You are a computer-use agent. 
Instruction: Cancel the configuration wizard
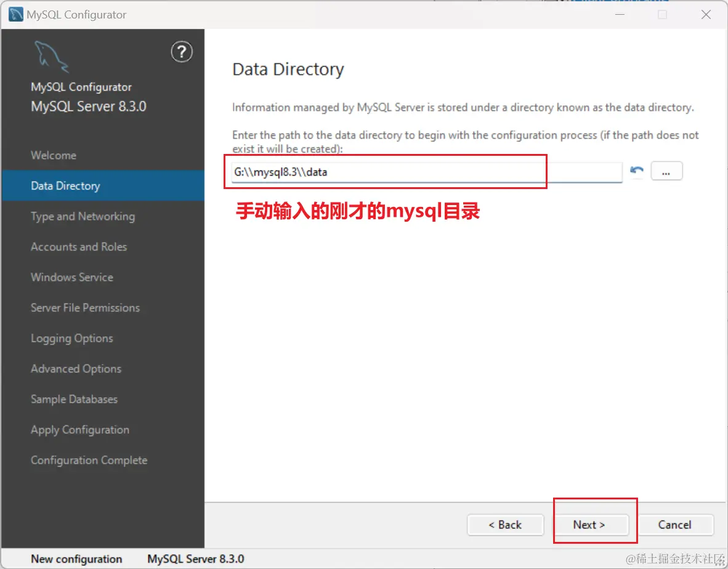(675, 525)
